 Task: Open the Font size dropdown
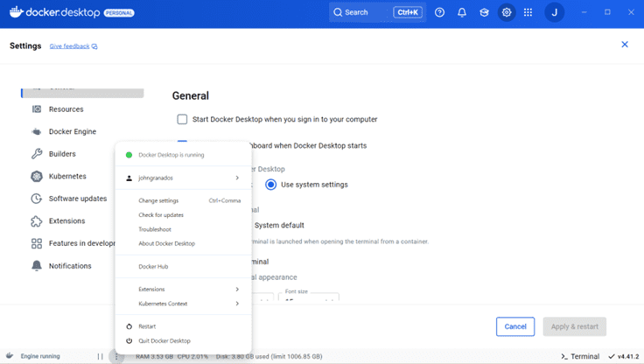click(x=309, y=297)
